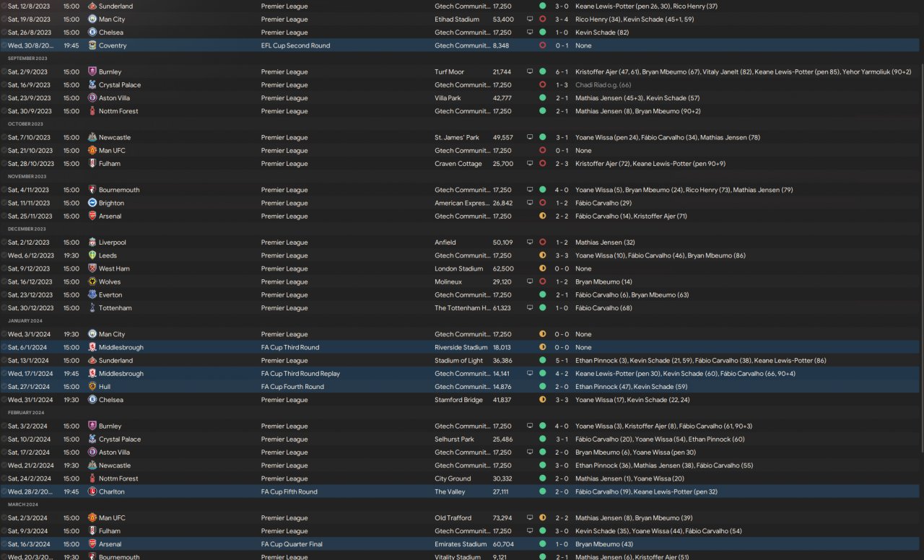Click the green win indicator on the Everton row
Image resolution: width=924 pixels, height=560 pixels.
[x=542, y=294]
